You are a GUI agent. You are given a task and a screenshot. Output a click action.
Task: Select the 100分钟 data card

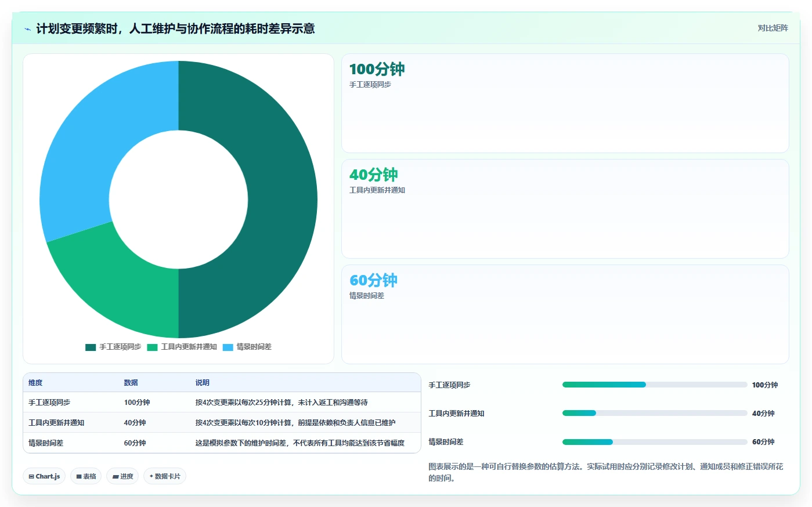pos(565,103)
